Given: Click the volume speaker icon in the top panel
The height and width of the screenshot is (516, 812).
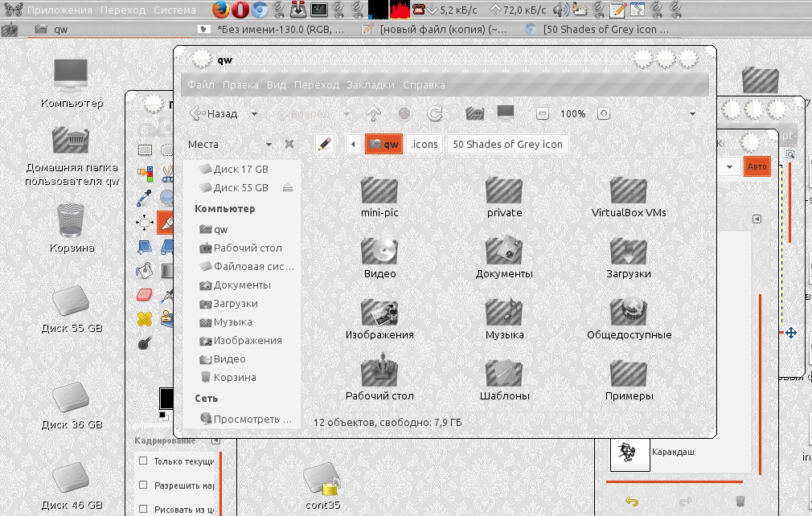Looking at the screenshot, I should 560,10.
